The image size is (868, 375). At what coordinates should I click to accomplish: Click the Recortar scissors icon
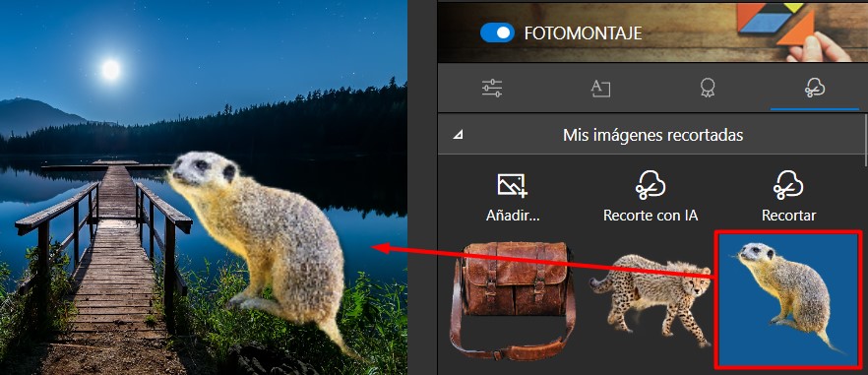788,185
